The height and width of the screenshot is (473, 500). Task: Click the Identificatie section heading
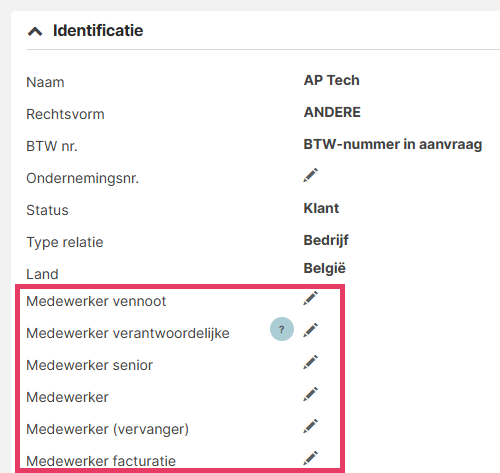tap(98, 31)
